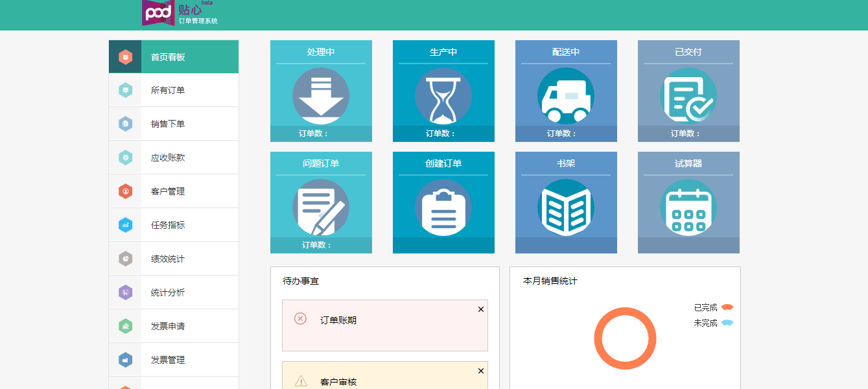The image size is (868, 389).
Task: Open 所有订单 from the sidebar
Action: [x=168, y=91]
